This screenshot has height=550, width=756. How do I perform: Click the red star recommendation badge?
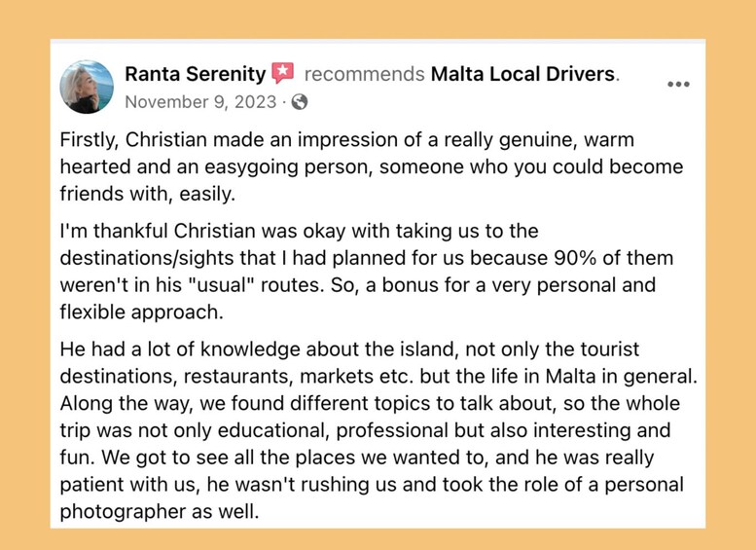(283, 73)
